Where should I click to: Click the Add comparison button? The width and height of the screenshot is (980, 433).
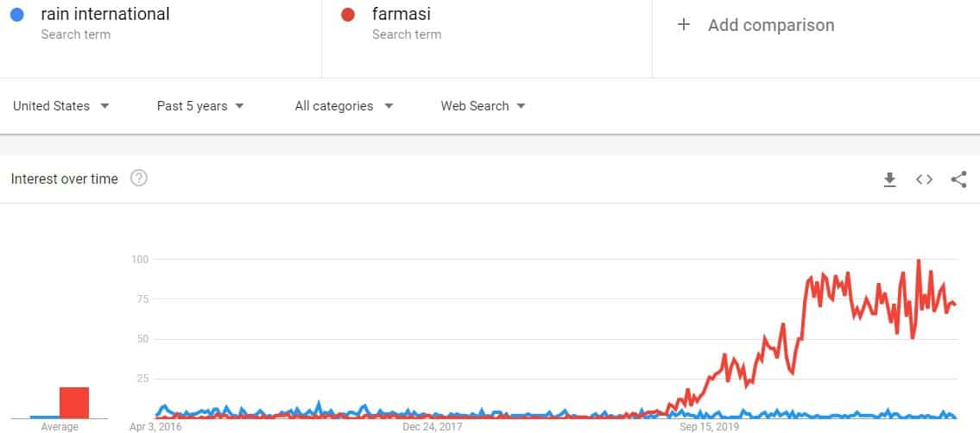[756, 25]
